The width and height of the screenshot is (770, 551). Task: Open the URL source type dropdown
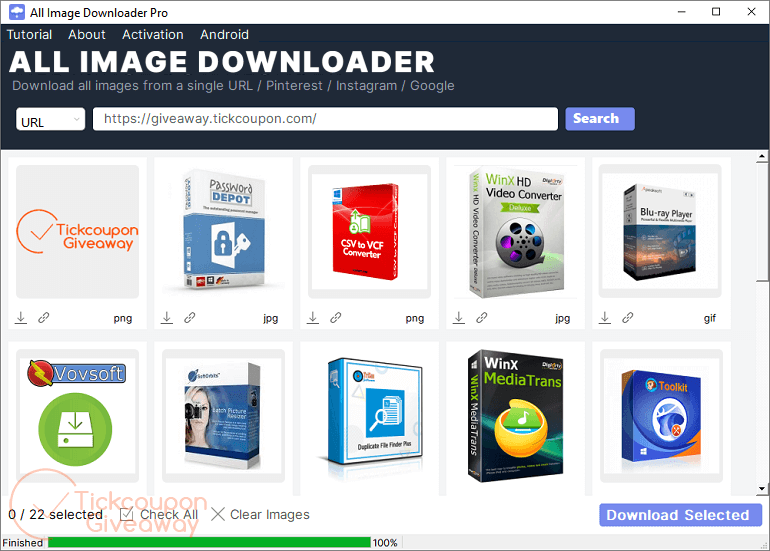pyautogui.click(x=51, y=119)
